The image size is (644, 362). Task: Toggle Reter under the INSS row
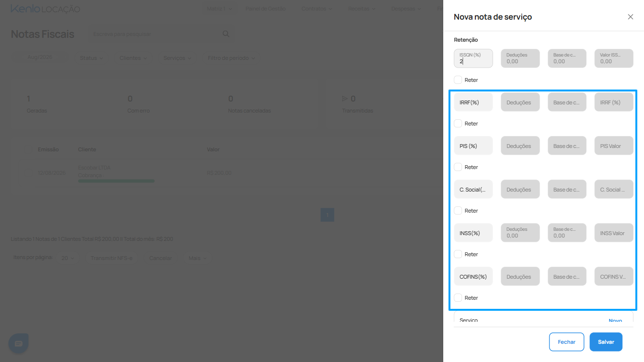pos(458,254)
